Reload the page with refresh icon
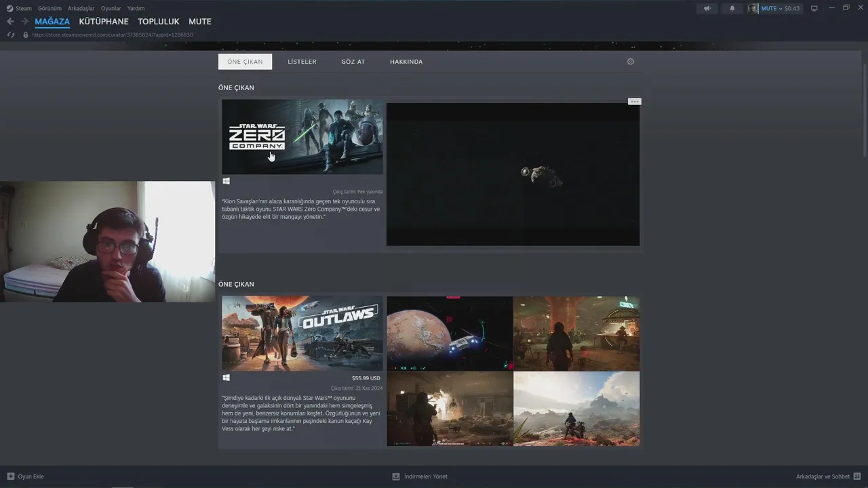 (10, 35)
